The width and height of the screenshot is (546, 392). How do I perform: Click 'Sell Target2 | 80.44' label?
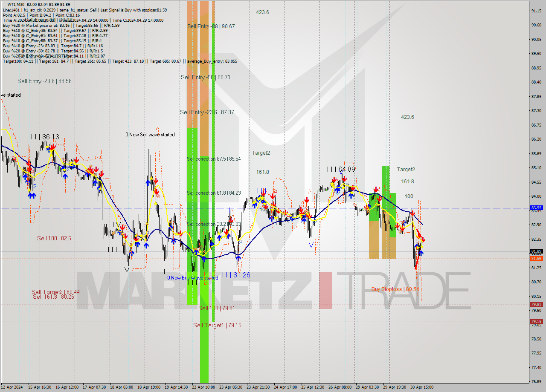(x=55, y=292)
